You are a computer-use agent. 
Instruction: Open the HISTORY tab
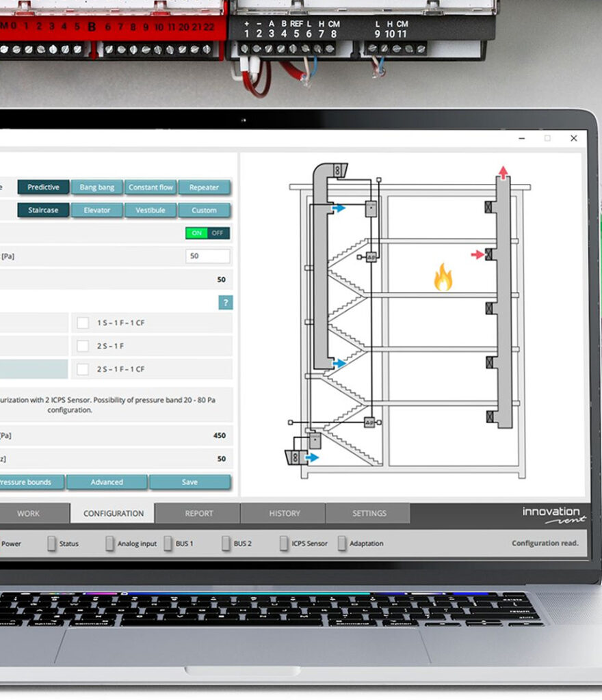[x=284, y=513]
